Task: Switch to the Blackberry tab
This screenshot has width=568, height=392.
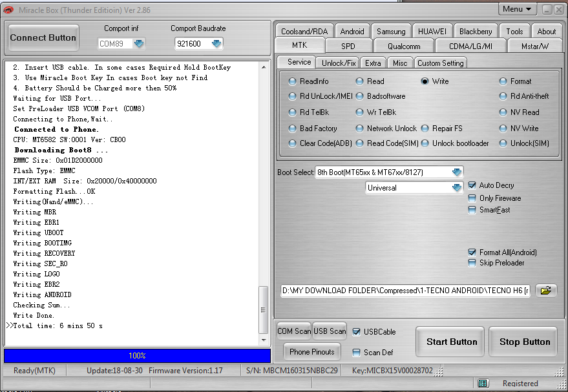Action: 475,31
